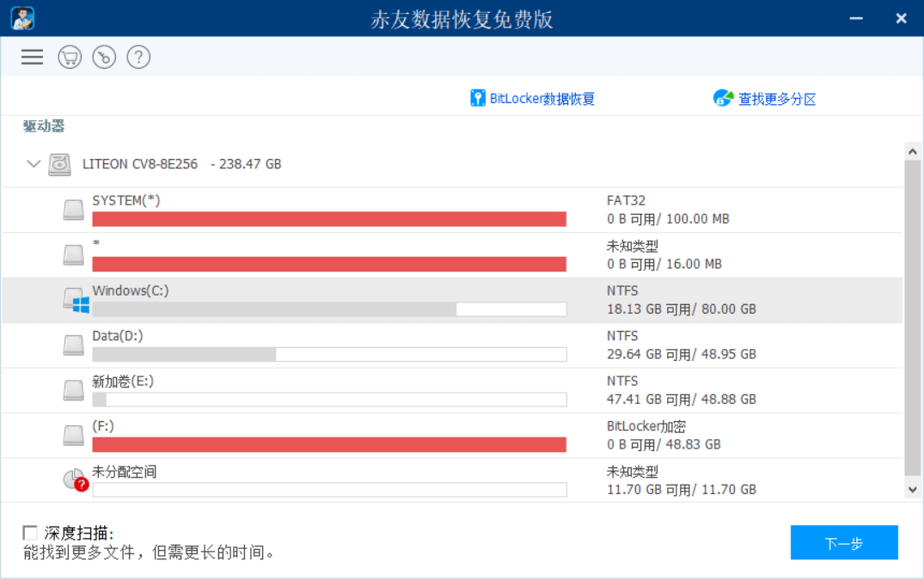The width and height of the screenshot is (924, 580).
Task: Click the (F:) BitLocker drive icon
Action: point(74,436)
